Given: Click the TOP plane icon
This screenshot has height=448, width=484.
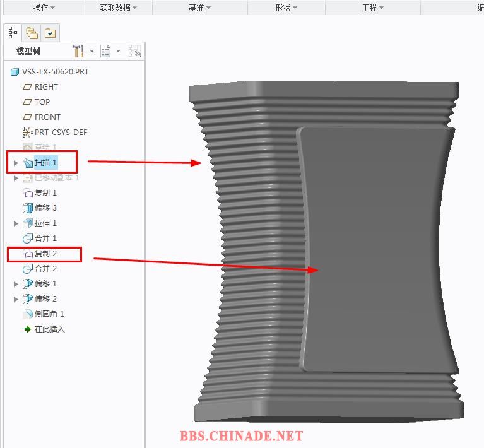Looking at the screenshot, I should (x=28, y=102).
